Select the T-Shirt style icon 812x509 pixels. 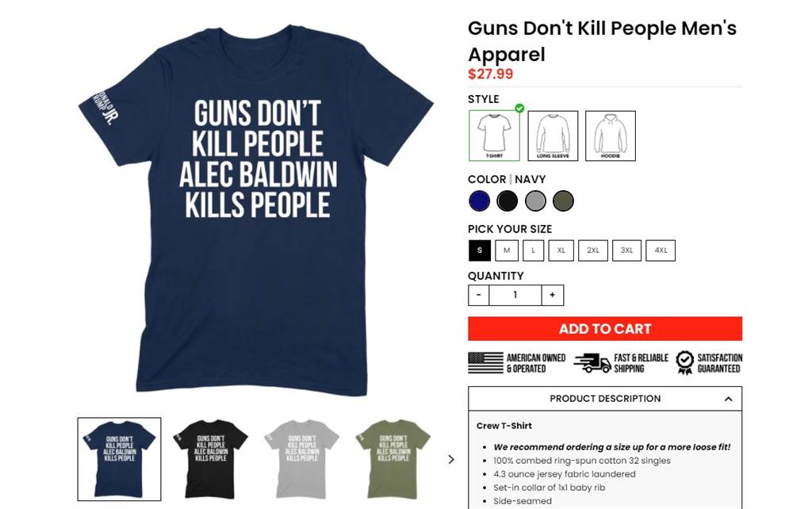[x=494, y=136]
